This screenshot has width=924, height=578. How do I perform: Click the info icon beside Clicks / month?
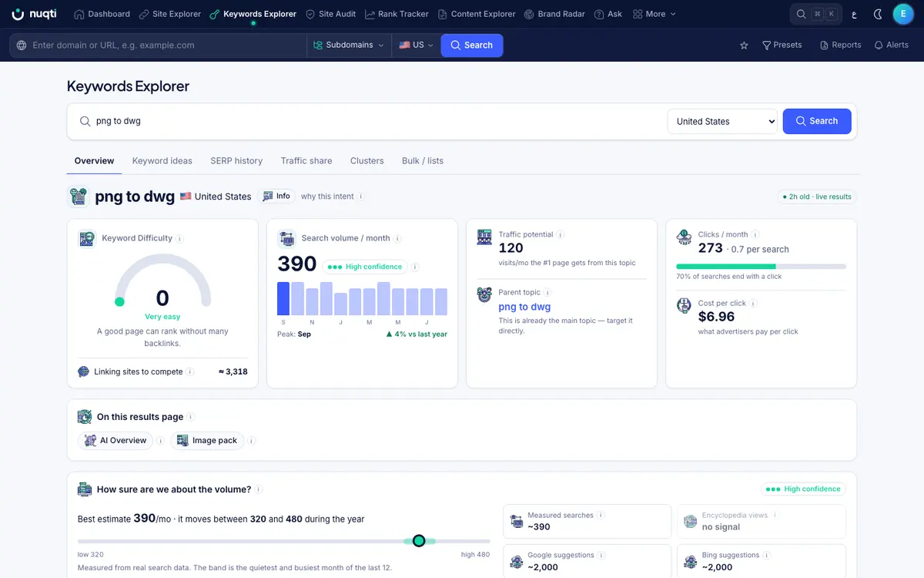(x=755, y=234)
